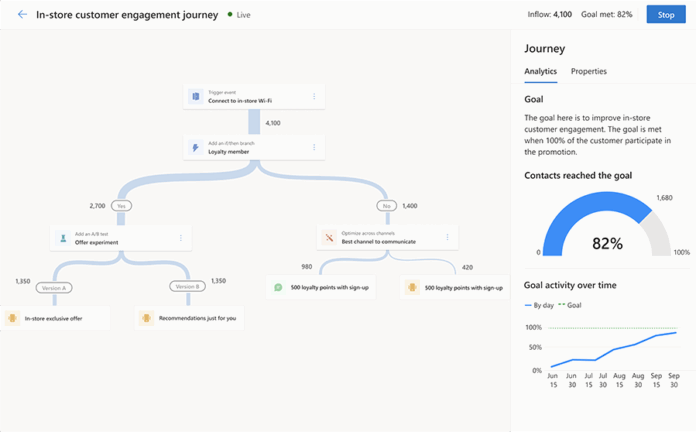Click the In-store exclusive offer icon

click(x=12, y=318)
